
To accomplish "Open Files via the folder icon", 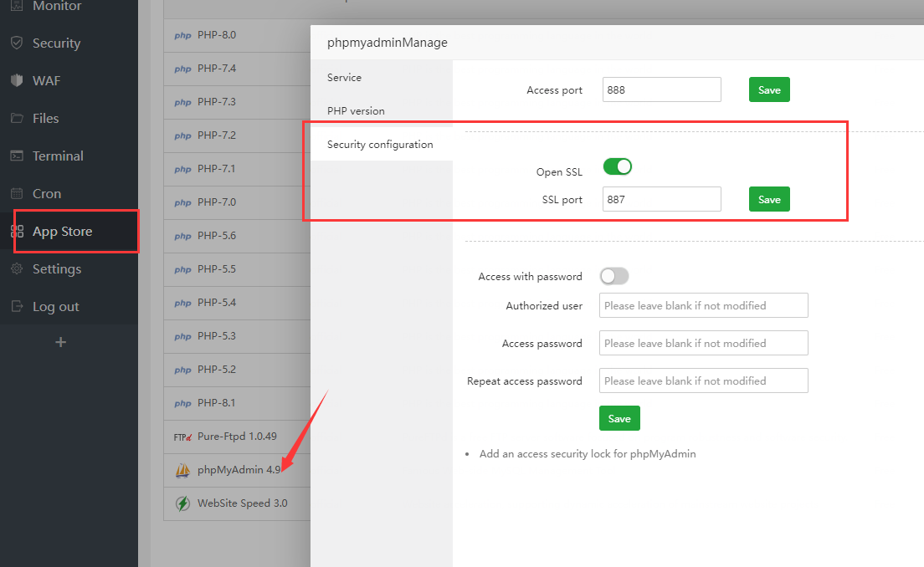I will (x=17, y=118).
